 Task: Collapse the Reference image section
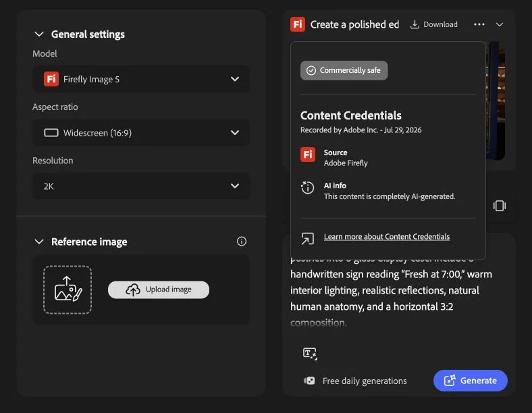pyautogui.click(x=39, y=242)
